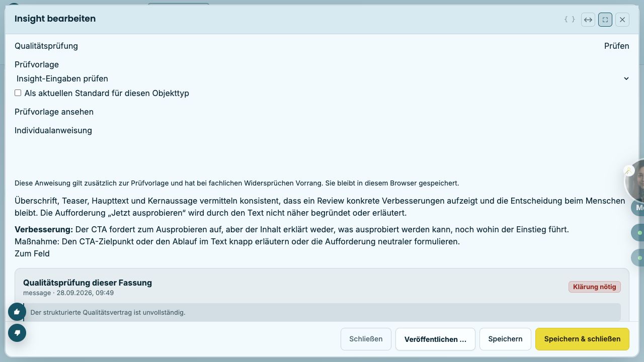Click the "Klärung nötig" status badge

[x=594, y=287]
